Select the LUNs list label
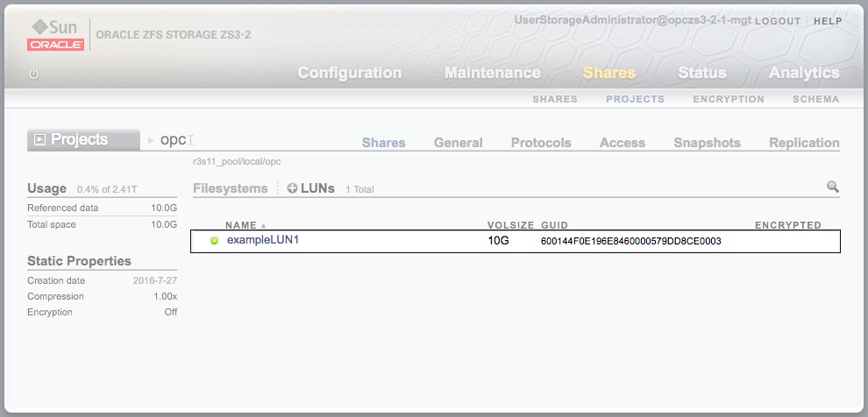 pyautogui.click(x=317, y=188)
